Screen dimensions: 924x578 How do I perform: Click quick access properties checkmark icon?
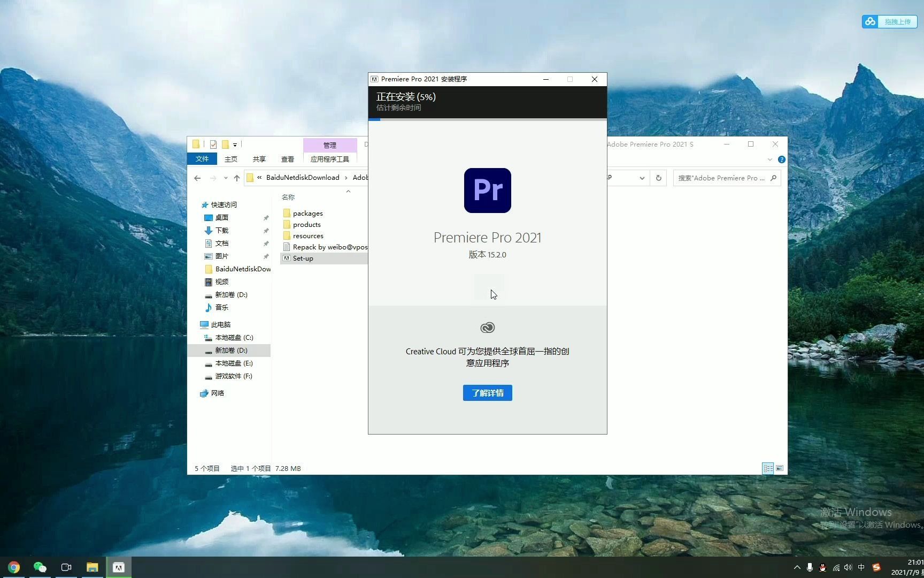(x=213, y=144)
